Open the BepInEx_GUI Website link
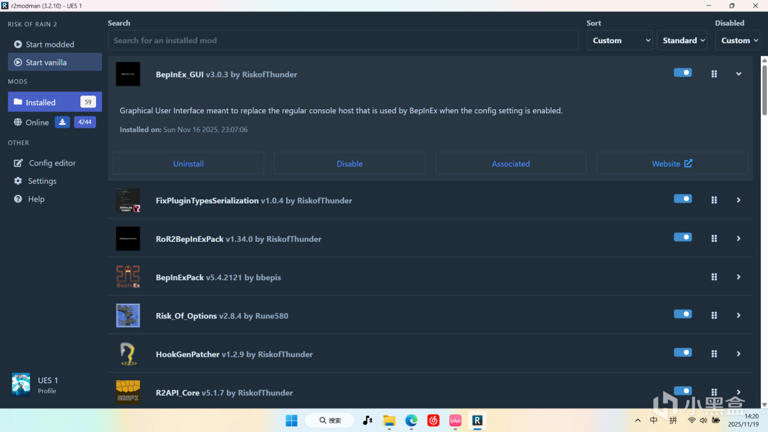The image size is (768, 432). (x=672, y=164)
